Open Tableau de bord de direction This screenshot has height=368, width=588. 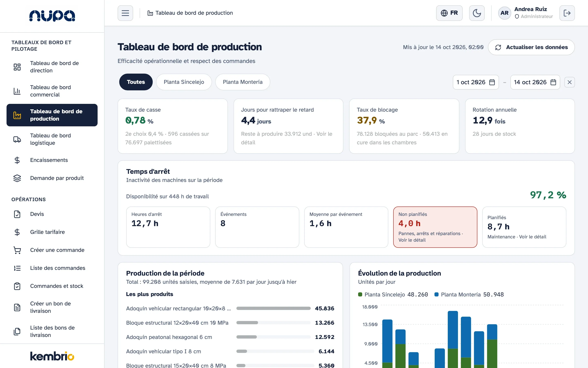tap(52, 67)
